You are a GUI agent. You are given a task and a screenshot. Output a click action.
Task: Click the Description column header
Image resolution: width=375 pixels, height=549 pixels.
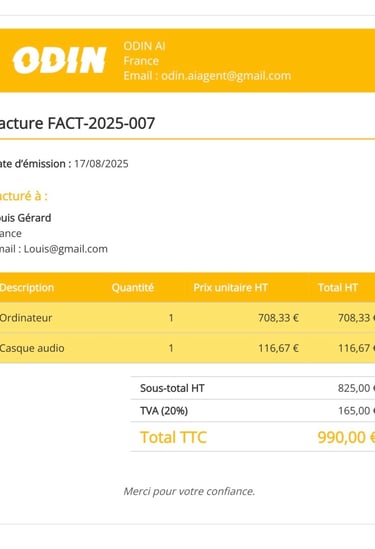[27, 288]
